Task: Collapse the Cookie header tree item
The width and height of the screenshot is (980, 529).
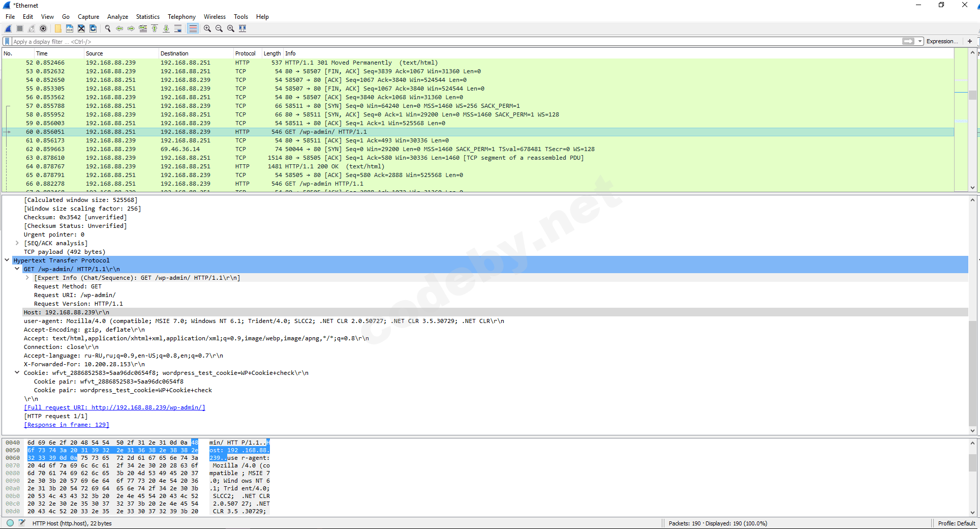Action: click(17, 373)
